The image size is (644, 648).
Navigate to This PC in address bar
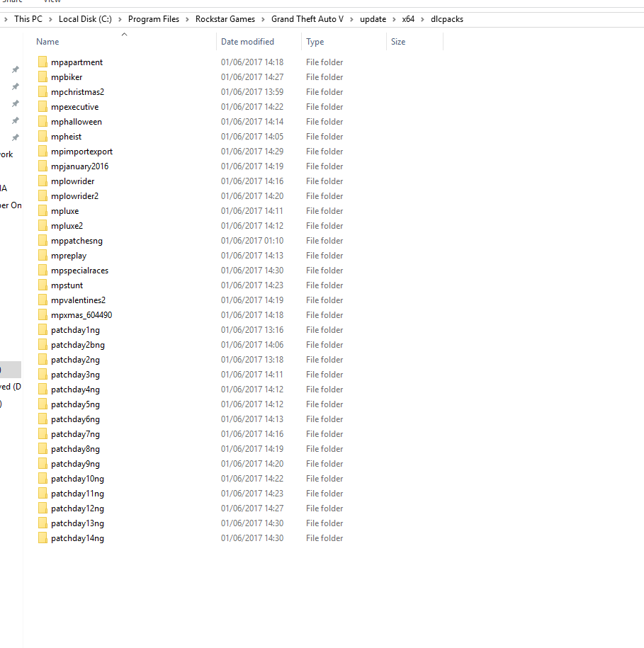click(28, 19)
